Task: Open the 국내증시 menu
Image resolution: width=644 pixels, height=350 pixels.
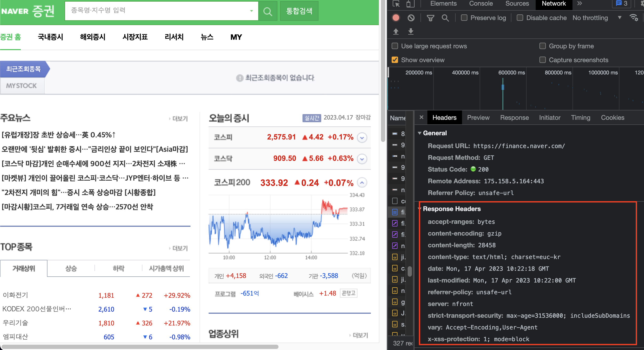Action: tap(50, 37)
